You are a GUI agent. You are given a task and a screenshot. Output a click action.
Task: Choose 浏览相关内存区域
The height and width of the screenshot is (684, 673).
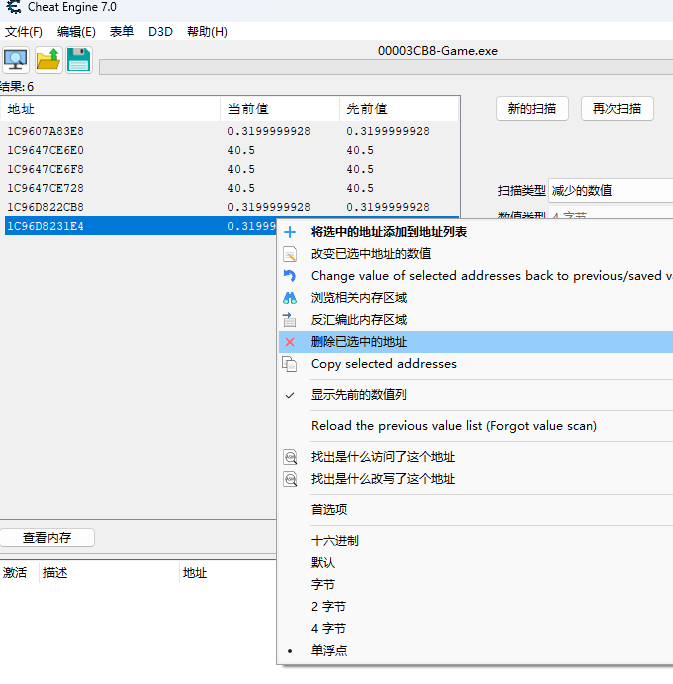click(x=475, y=298)
